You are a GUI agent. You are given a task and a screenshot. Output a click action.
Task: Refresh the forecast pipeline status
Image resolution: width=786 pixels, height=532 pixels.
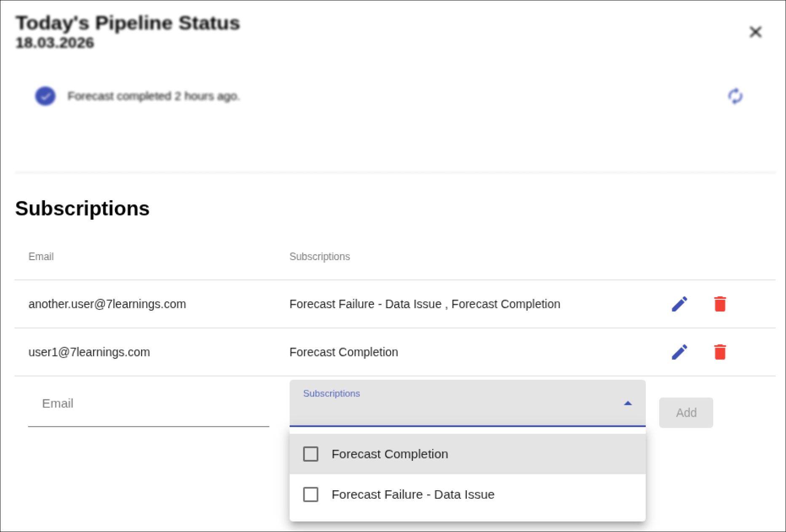pyautogui.click(x=735, y=96)
